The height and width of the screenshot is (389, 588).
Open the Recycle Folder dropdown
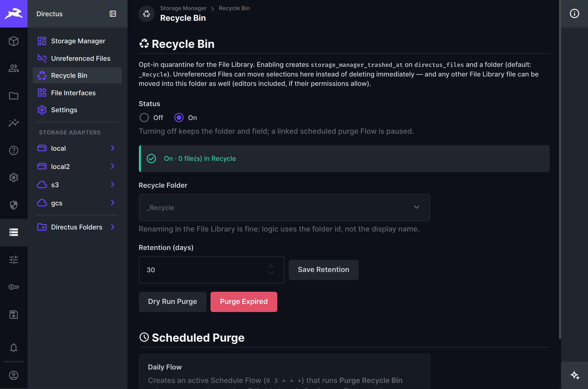tap(284, 207)
